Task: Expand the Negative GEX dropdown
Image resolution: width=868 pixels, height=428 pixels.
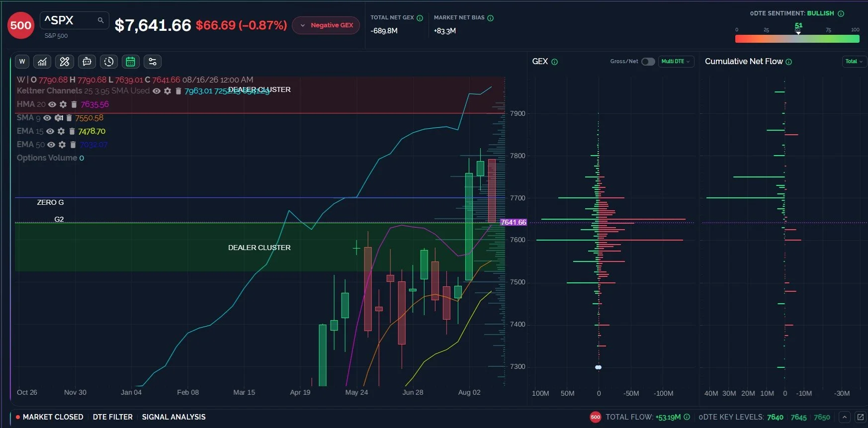Action: 326,25
